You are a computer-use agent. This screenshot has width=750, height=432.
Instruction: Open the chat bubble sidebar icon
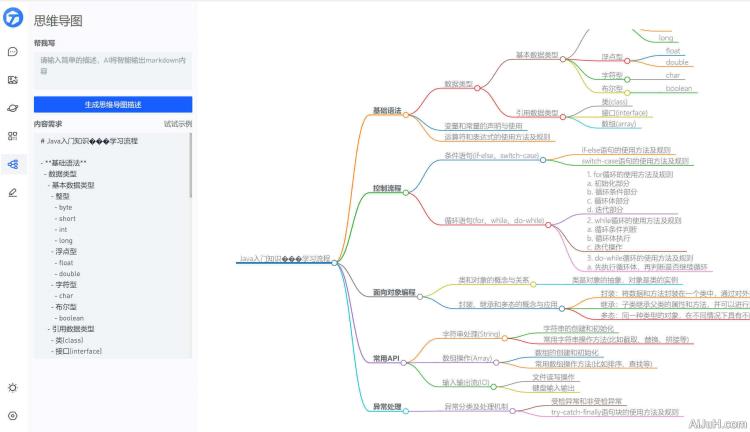(12, 51)
